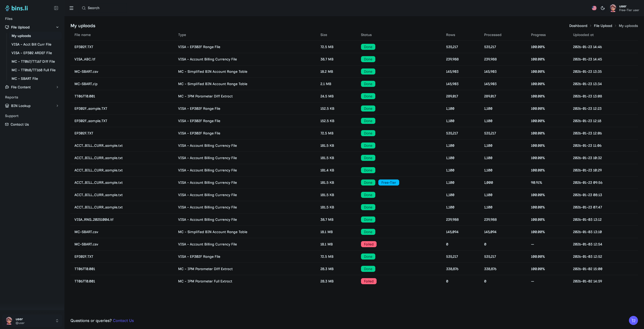Click the File name column header

(83, 35)
